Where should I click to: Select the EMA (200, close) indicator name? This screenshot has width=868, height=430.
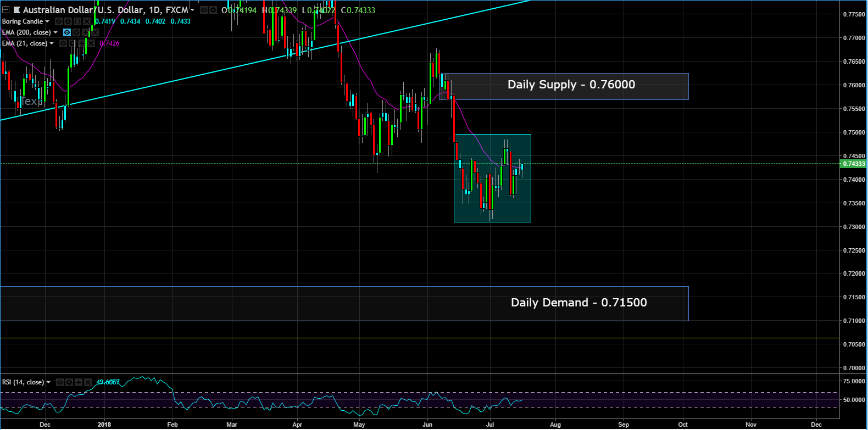[26, 32]
